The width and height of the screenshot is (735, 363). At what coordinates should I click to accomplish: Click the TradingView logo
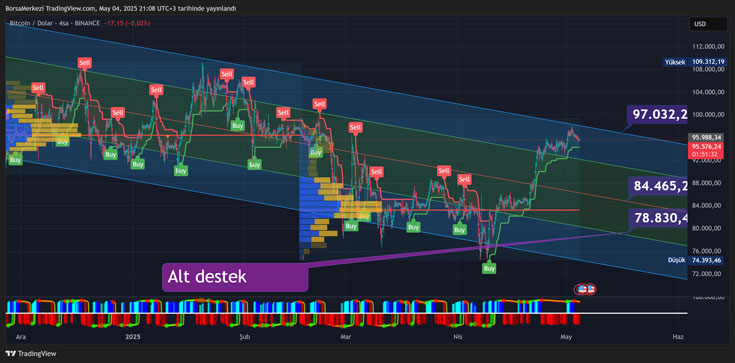coord(30,354)
